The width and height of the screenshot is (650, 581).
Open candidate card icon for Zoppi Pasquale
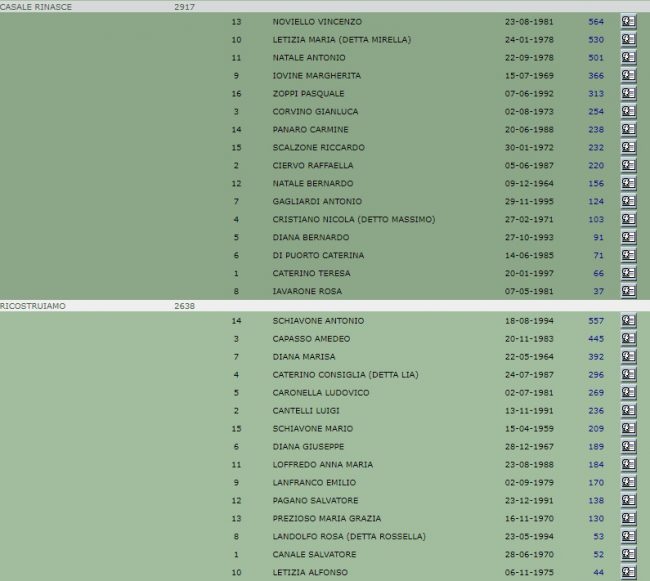pos(628,93)
